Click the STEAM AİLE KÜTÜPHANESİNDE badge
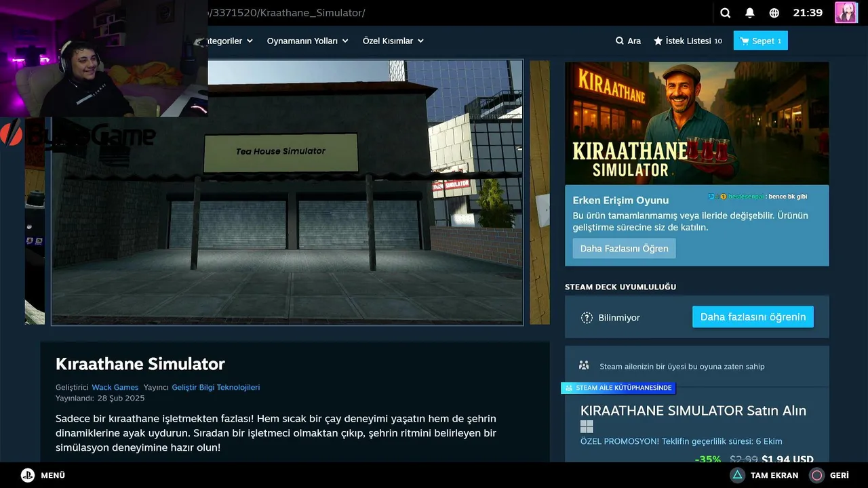The image size is (868, 488). (618, 388)
